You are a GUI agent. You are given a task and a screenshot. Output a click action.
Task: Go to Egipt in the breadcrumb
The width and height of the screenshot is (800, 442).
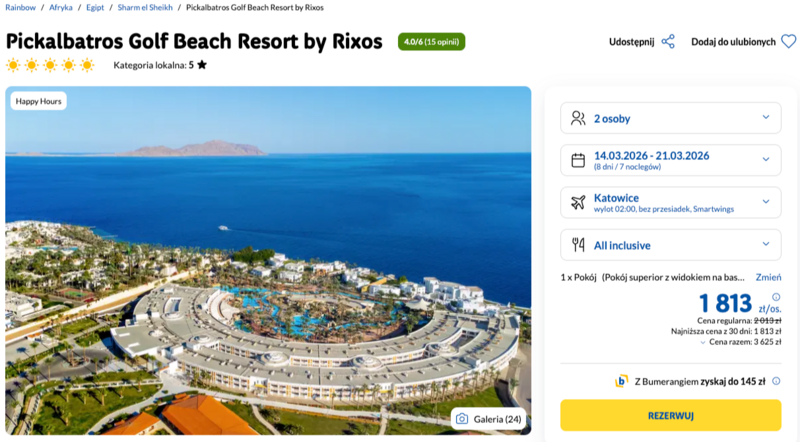point(95,7)
